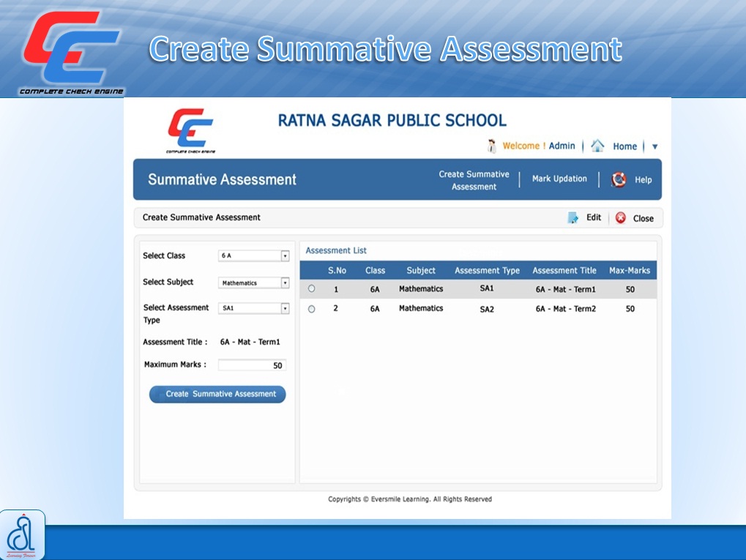Click the Help lifebuoy icon
This screenshot has height=560, width=746.
coord(619,179)
